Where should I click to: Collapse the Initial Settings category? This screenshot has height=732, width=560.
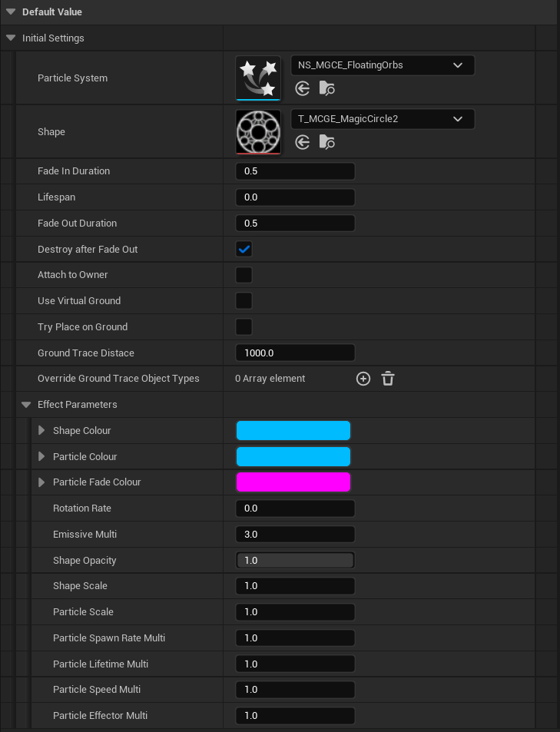11,38
